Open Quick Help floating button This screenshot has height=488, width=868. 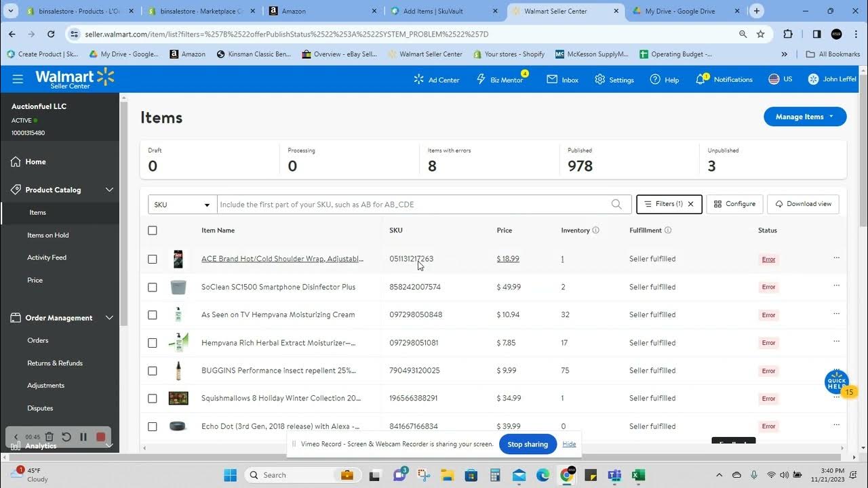point(837,382)
